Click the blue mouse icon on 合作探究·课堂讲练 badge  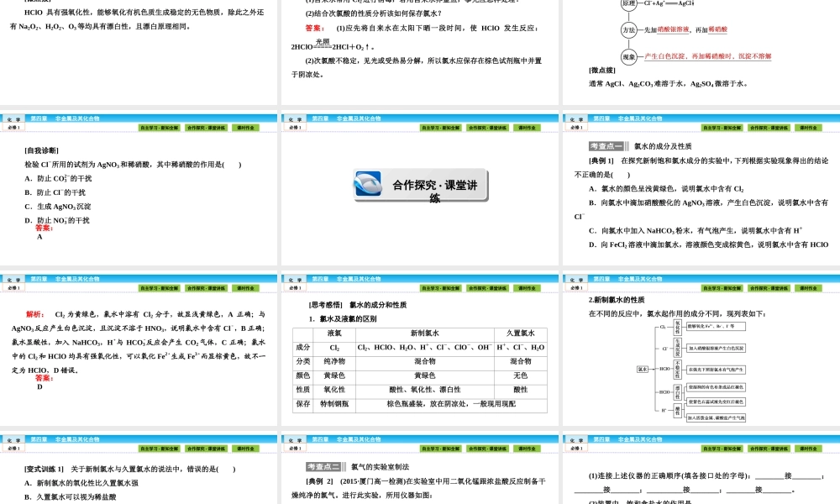click(x=366, y=184)
